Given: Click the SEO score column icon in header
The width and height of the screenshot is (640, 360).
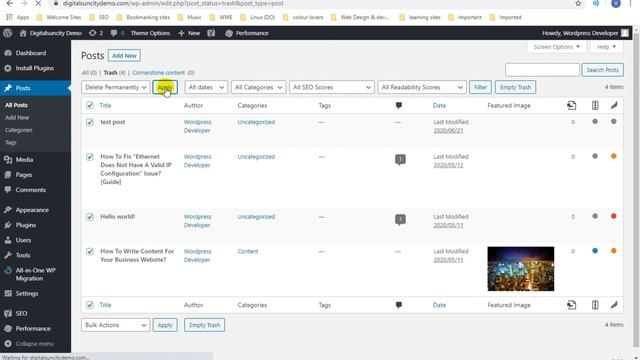Looking at the screenshot, I should (595, 105).
